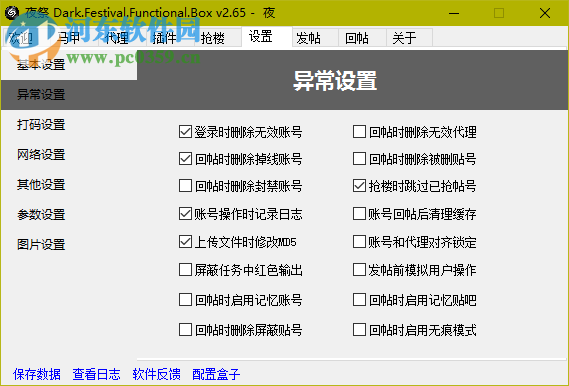Select the 设置 tab
Viewport: 569px width, 386px height.
267,37
